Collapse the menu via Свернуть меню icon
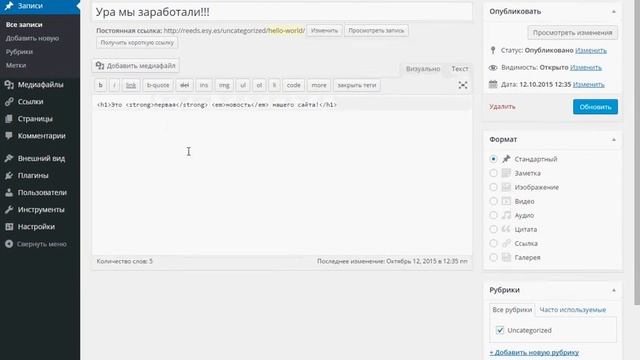640x360 pixels. pyautogui.click(x=9, y=244)
